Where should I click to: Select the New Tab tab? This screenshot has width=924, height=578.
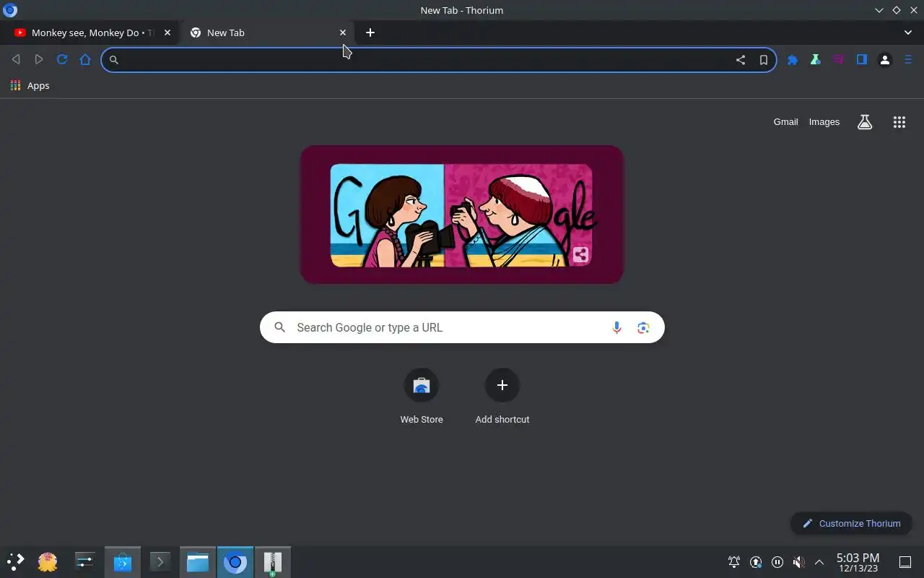(267, 33)
